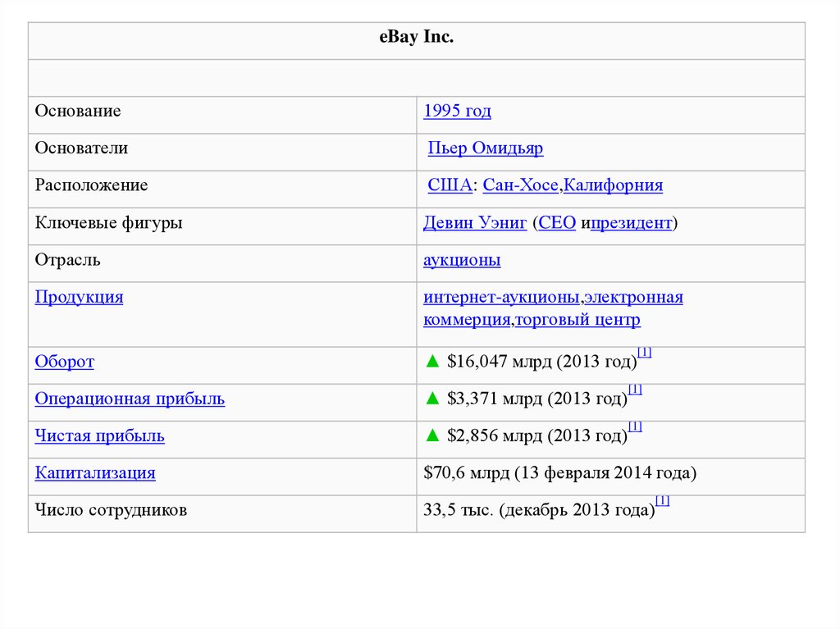
Task: Follow the аукционы industry link
Action: click(x=462, y=260)
